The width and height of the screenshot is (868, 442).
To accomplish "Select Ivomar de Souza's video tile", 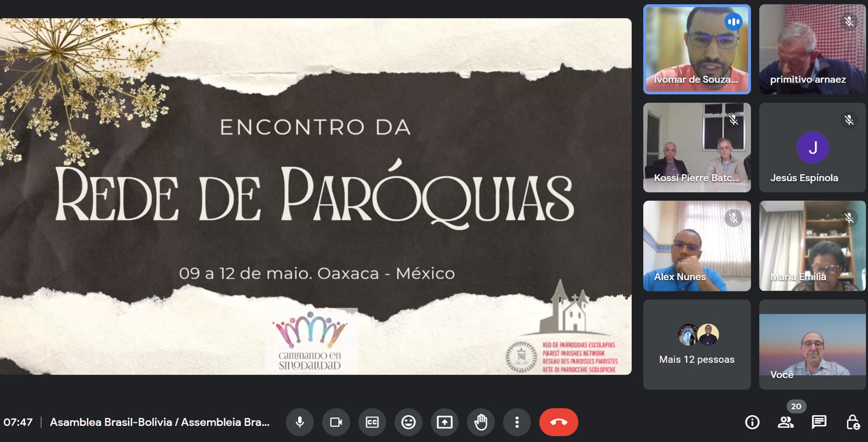I will coord(697,49).
